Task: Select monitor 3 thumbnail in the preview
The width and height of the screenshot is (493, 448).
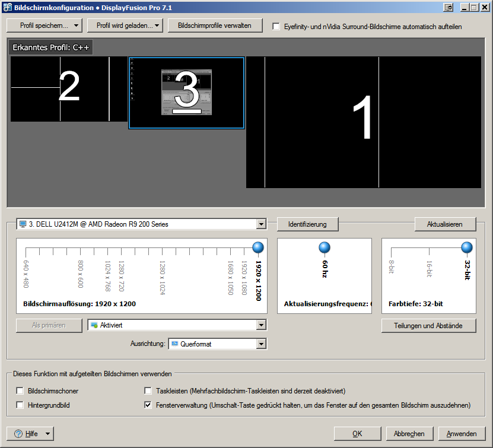Action: click(x=186, y=93)
